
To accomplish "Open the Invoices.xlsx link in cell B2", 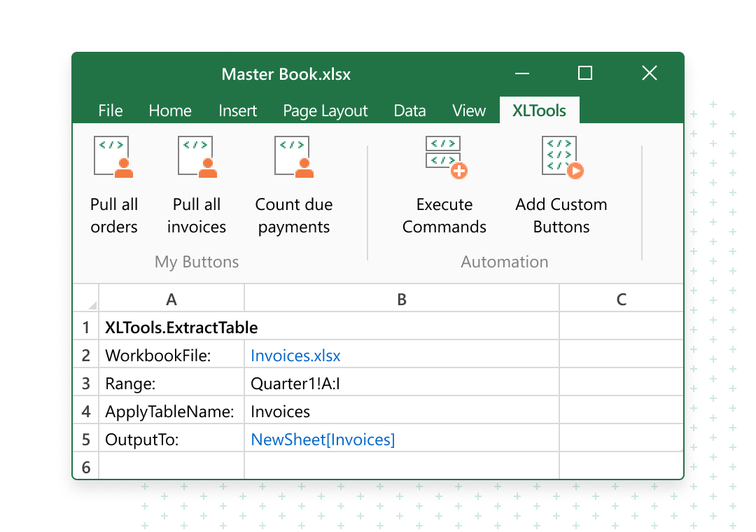I will (295, 356).
